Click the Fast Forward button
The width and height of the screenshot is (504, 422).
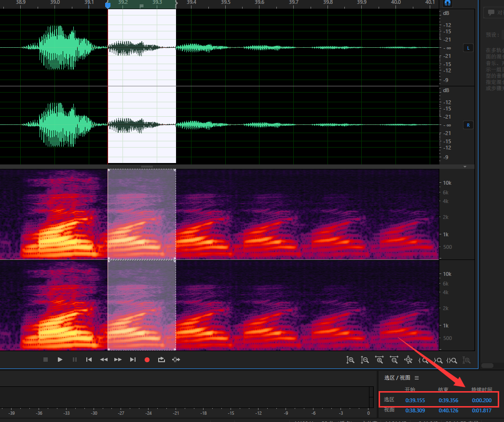[x=118, y=360]
